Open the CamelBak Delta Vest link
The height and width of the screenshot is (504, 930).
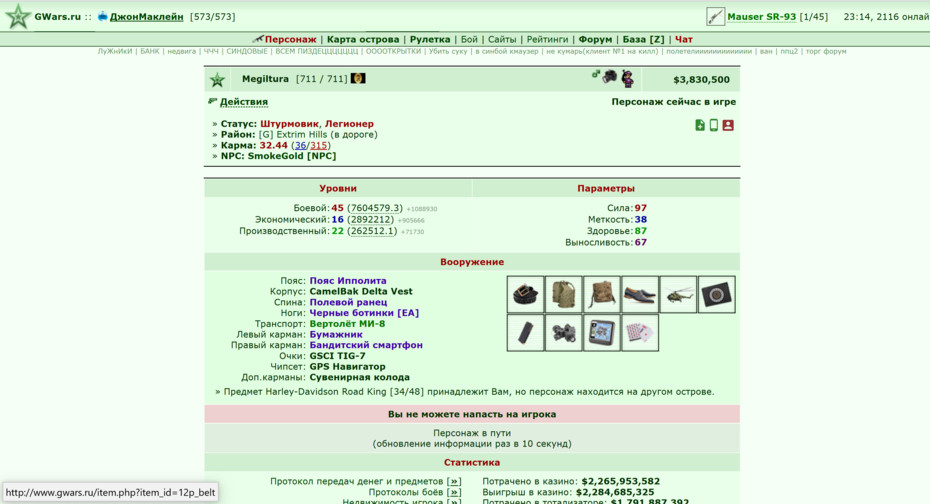[x=361, y=292]
